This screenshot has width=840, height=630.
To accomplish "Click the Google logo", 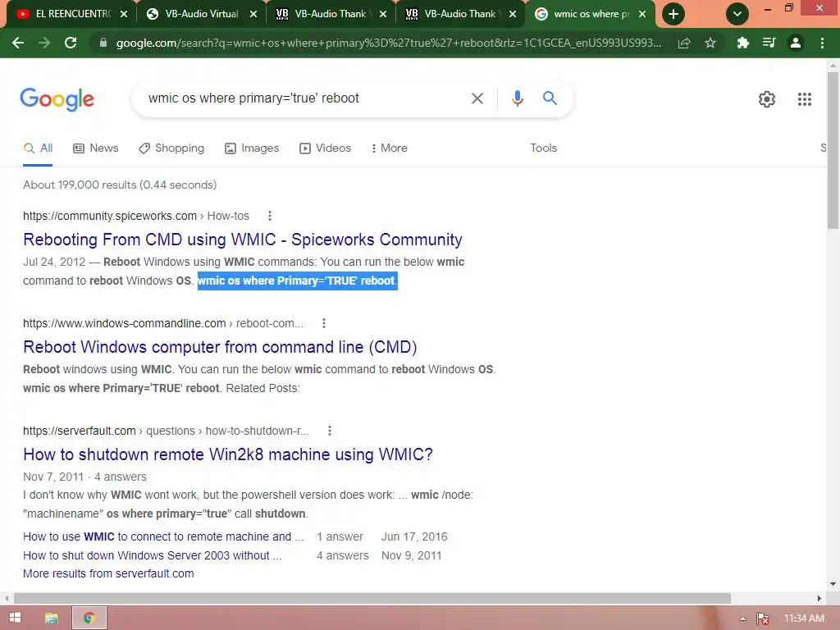I will [x=57, y=99].
